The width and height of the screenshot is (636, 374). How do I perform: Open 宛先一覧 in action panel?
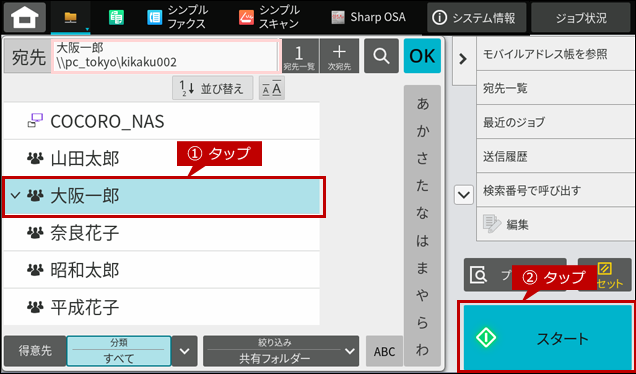click(x=556, y=88)
